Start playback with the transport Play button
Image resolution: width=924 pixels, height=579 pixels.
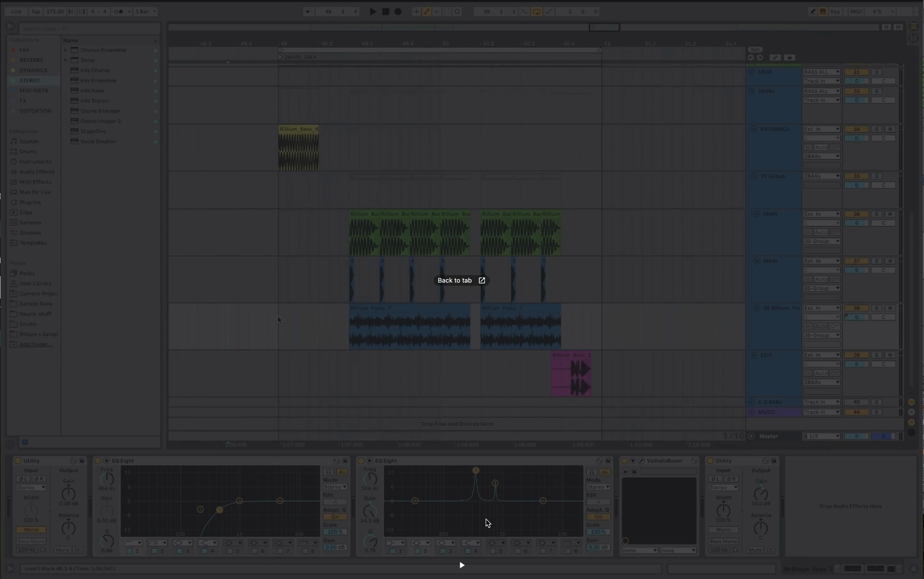pos(373,11)
